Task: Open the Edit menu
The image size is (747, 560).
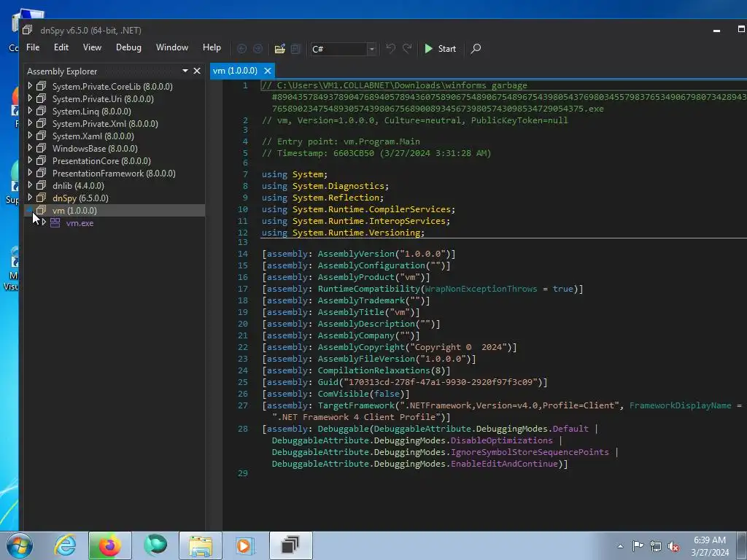Action: coord(61,47)
